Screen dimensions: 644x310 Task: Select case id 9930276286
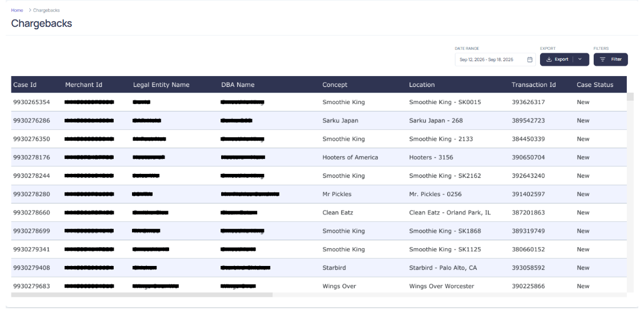(31, 121)
